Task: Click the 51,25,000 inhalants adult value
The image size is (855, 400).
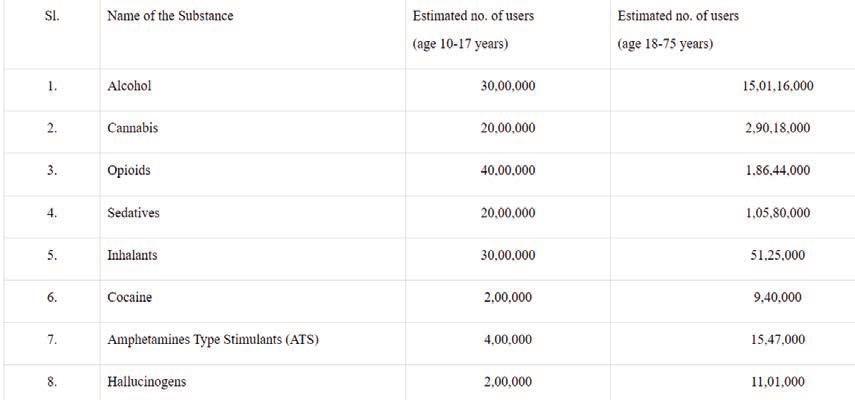Action: point(778,255)
